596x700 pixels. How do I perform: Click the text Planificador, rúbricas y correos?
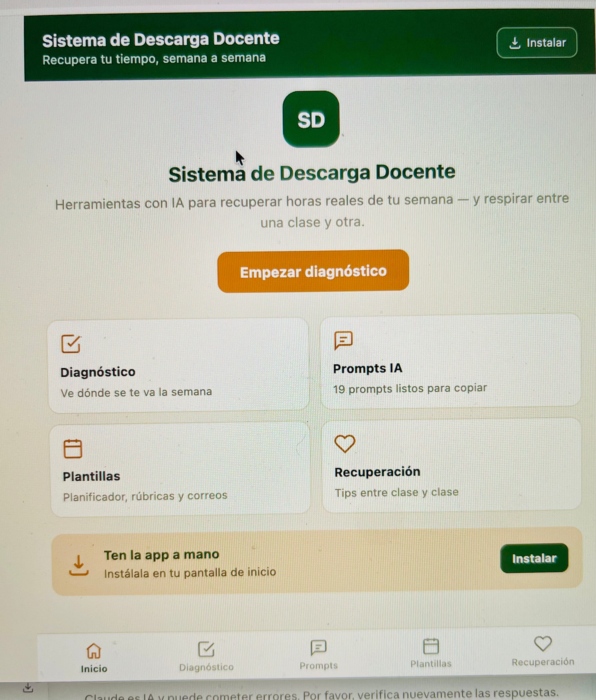145,496
